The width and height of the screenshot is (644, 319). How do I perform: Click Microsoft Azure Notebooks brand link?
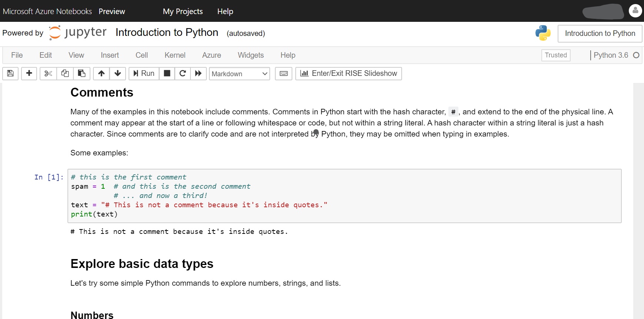47,11
